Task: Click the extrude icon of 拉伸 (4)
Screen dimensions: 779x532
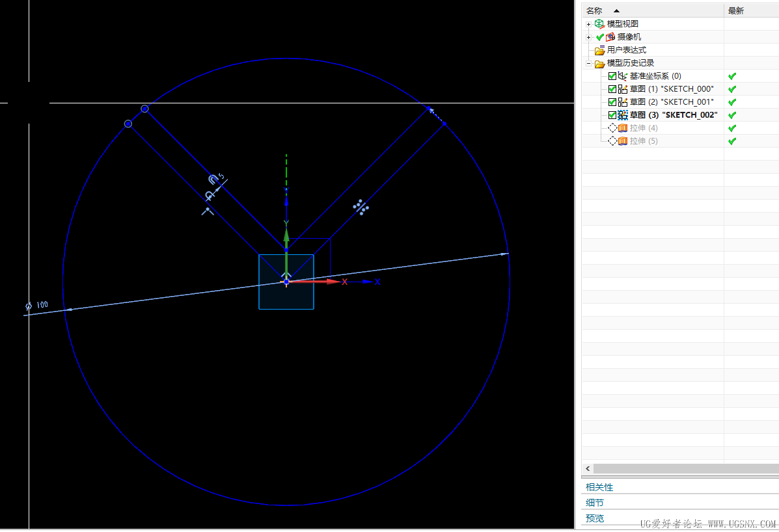Action: tap(623, 128)
